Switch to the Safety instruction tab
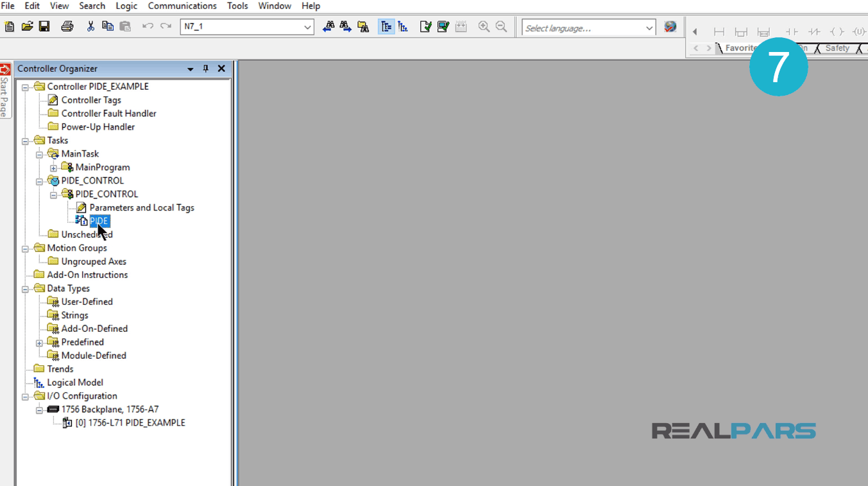The width and height of the screenshot is (868, 486). click(x=837, y=48)
